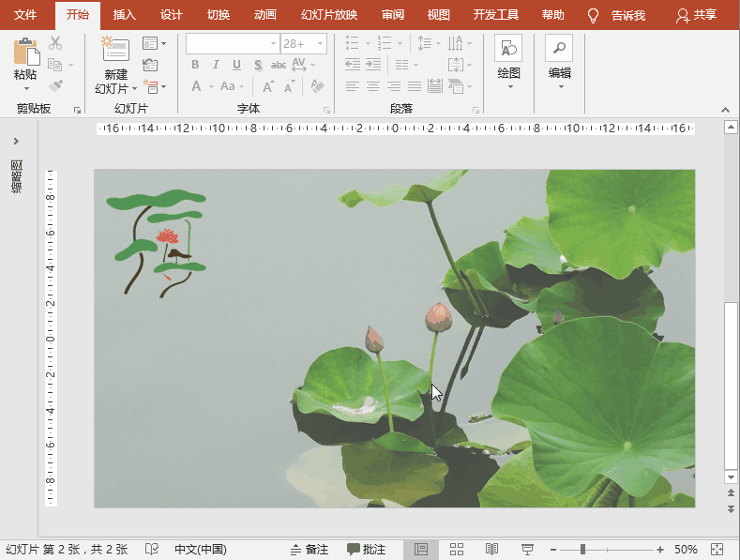Center align text
Viewport: 740px width, 560px height.
click(373, 86)
